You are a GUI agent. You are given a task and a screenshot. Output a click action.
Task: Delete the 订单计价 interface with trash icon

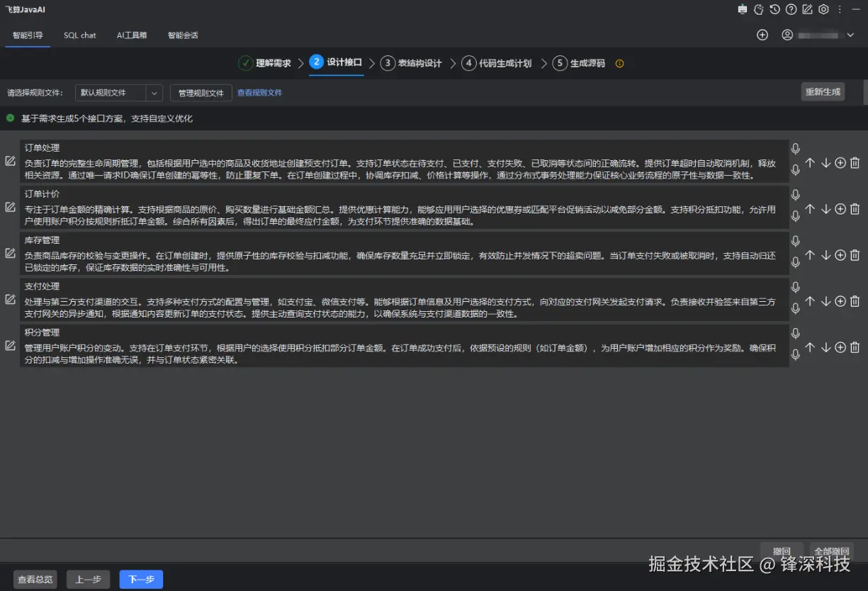[855, 209]
